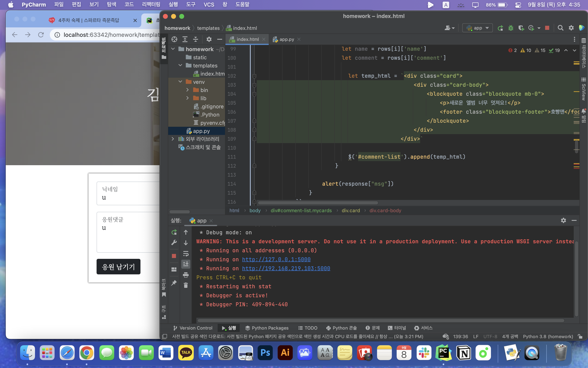
Task: Stop app from the Run panel sidebar
Action: pyautogui.click(x=174, y=256)
